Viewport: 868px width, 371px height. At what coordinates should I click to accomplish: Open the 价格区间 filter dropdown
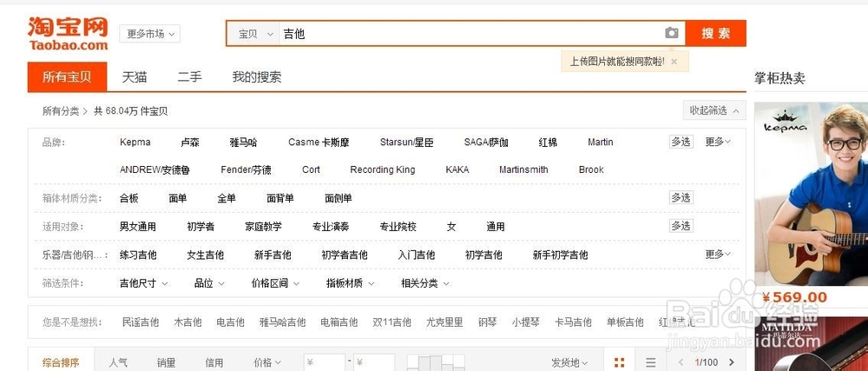pos(275,283)
